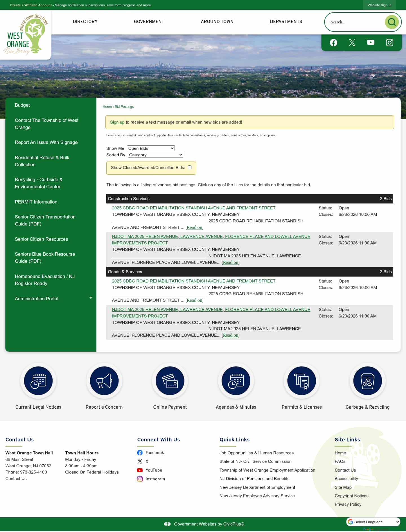Select PERMIT Information in sidebar
This screenshot has width=406, height=532.
[x=36, y=202]
